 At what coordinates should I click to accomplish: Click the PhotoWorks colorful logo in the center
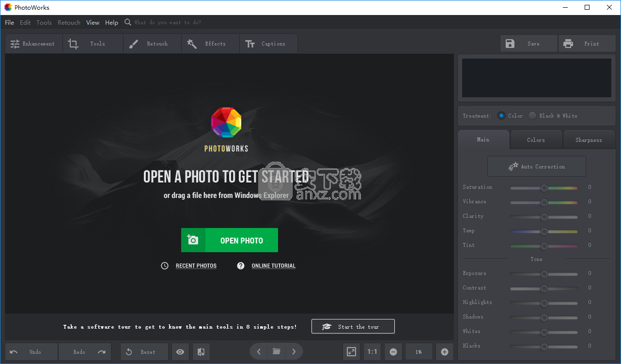(x=226, y=122)
